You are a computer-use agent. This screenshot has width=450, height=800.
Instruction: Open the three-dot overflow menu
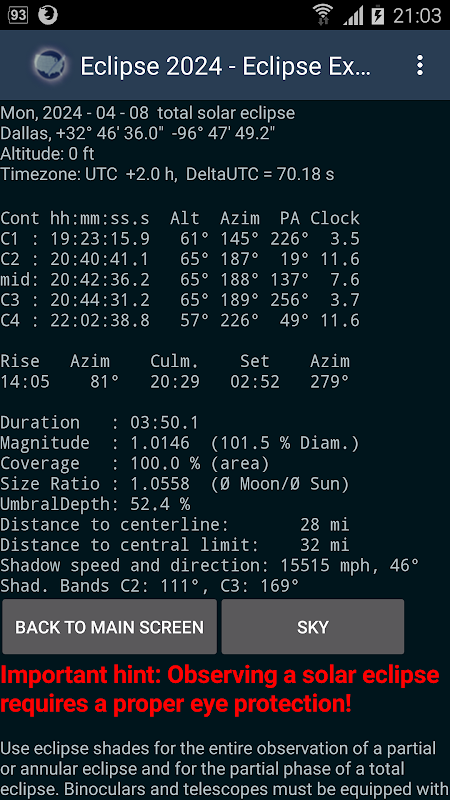click(x=419, y=65)
